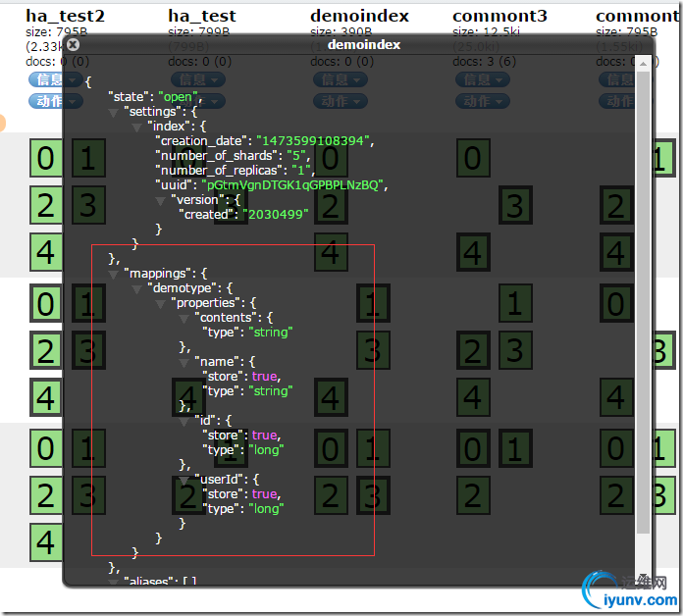Select the created version value 2030499
The height and width of the screenshot is (616, 683).
276,214
